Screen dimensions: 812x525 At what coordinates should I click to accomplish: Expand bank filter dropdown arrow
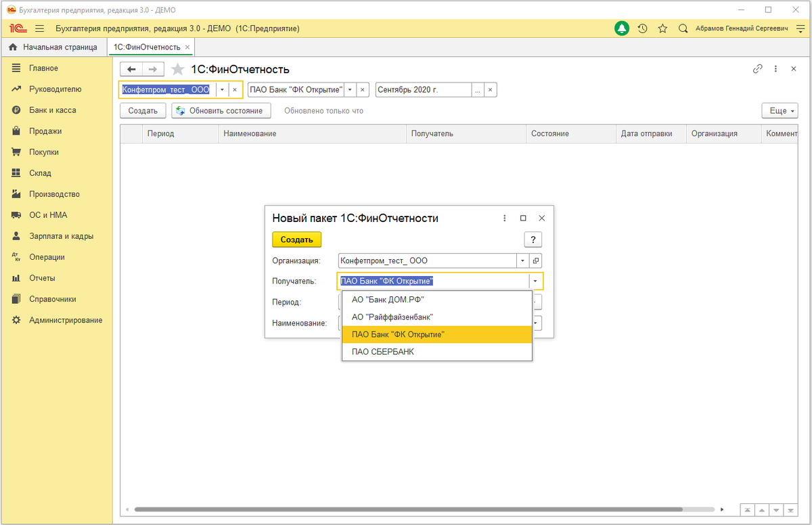[x=350, y=89]
